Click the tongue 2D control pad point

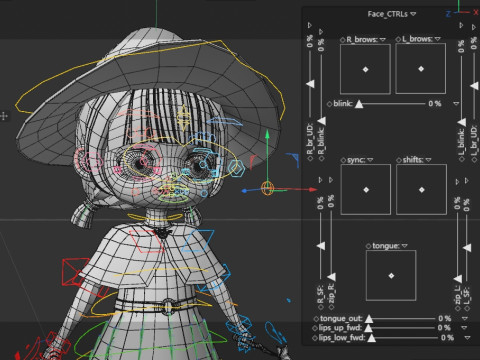click(391, 276)
